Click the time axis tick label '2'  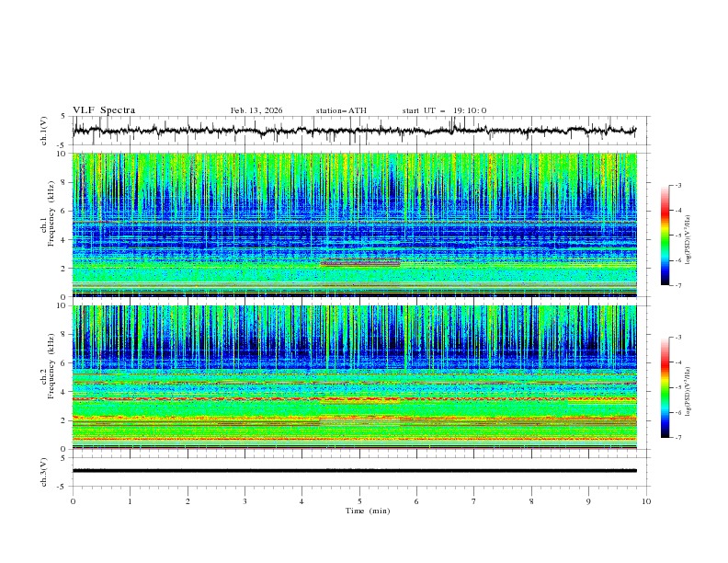[x=188, y=501]
